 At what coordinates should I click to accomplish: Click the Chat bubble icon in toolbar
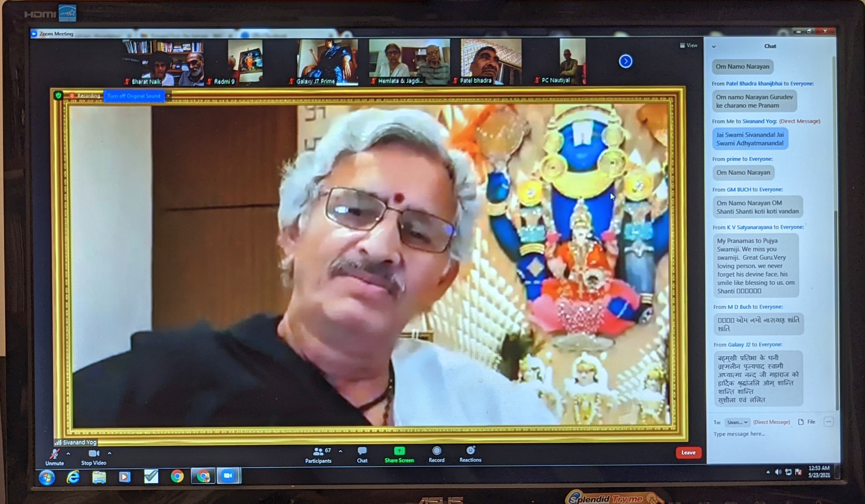(362, 451)
